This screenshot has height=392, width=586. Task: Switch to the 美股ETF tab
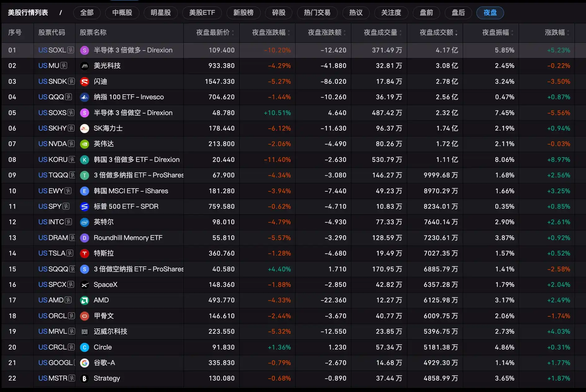[x=202, y=13]
